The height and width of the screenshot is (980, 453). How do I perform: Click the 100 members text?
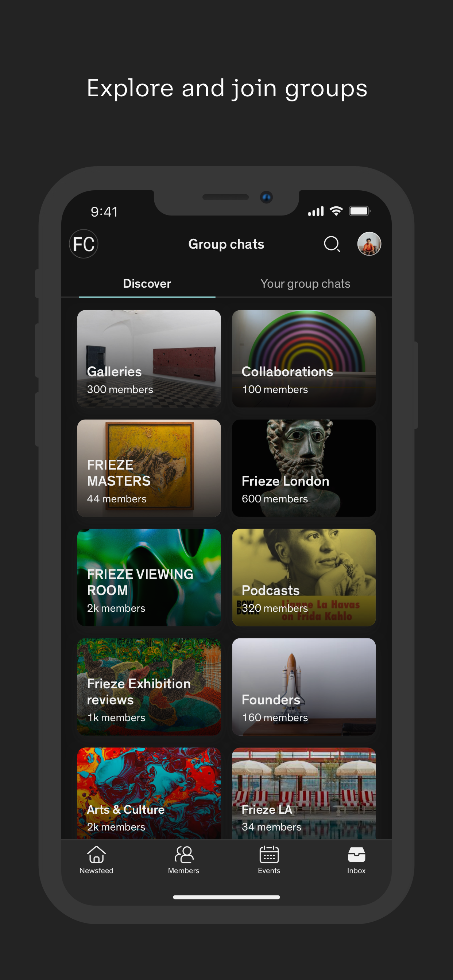(275, 390)
